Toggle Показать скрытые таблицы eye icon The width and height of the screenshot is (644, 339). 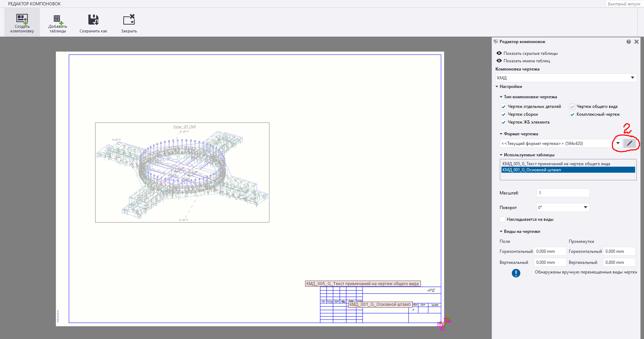(x=499, y=53)
